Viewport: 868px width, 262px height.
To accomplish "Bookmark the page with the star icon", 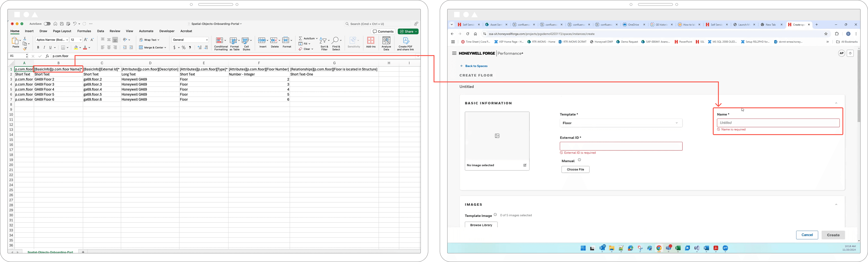I will click(826, 34).
